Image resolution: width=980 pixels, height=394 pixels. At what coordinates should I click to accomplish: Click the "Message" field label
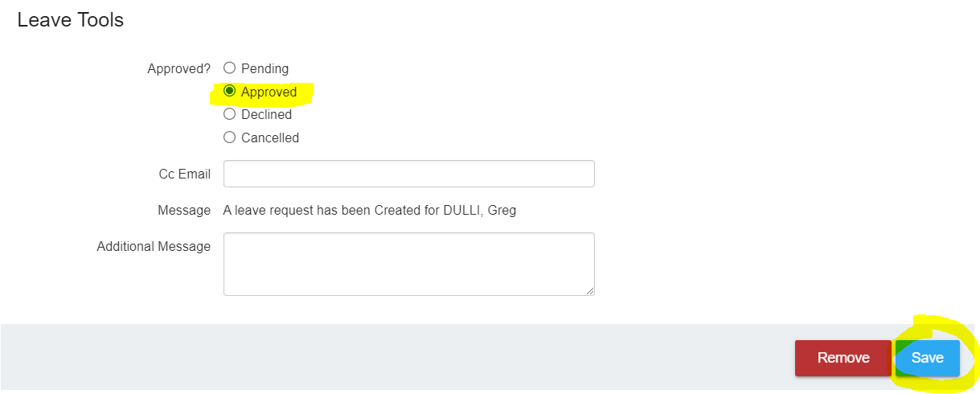click(x=184, y=211)
